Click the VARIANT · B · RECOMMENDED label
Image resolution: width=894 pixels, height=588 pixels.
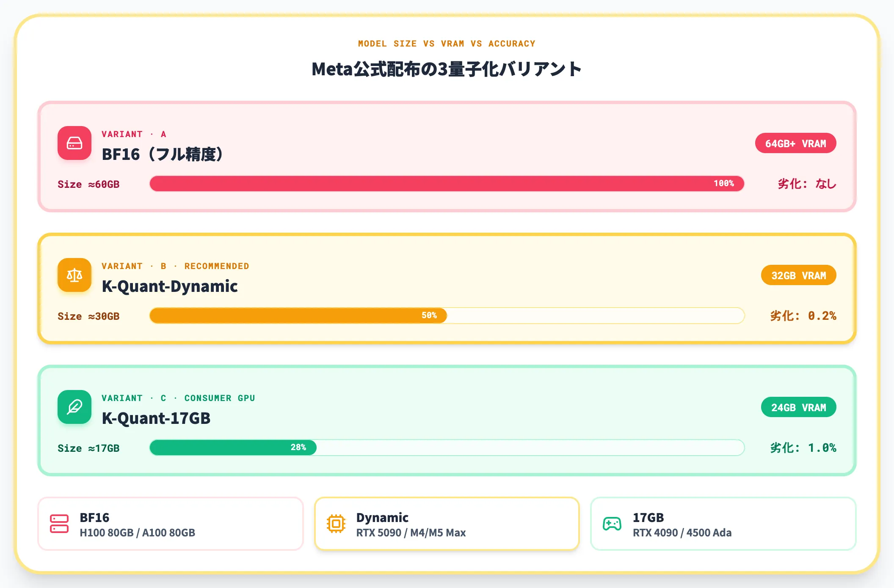tap(175, 266)
